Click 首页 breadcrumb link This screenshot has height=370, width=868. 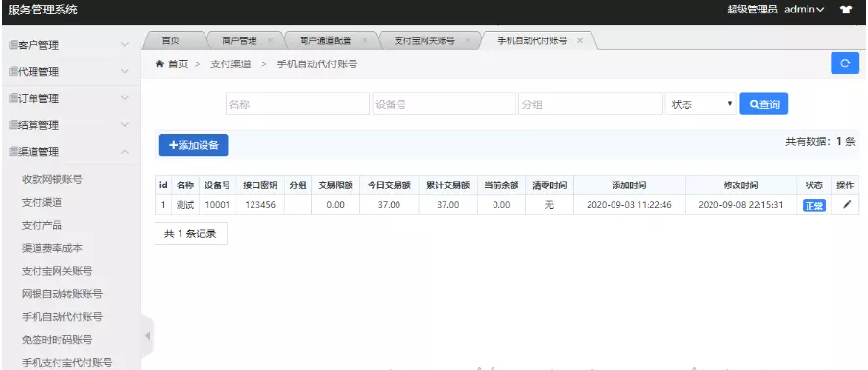click(x=179, y=63)
